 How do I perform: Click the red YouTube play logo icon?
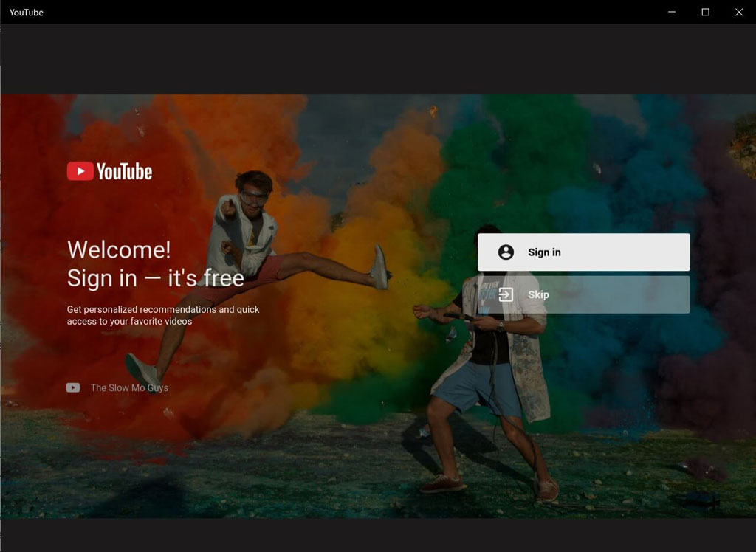pos(80,171)
